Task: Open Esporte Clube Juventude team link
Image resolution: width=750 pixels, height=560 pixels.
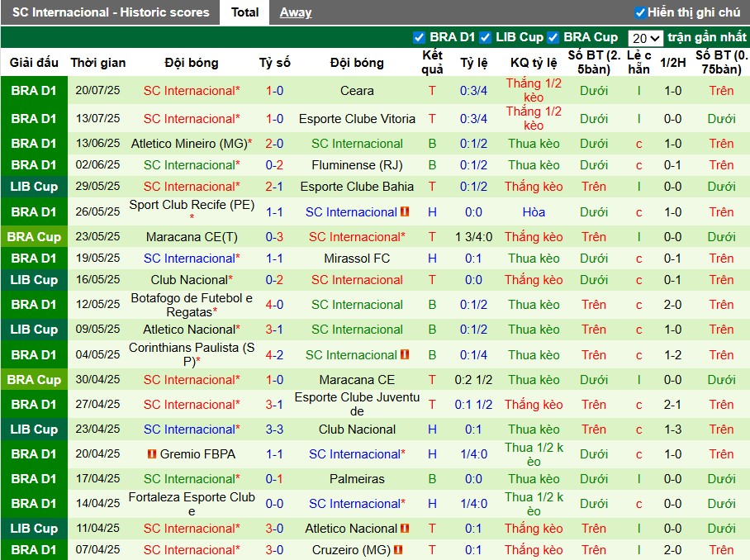Action: 357,404
